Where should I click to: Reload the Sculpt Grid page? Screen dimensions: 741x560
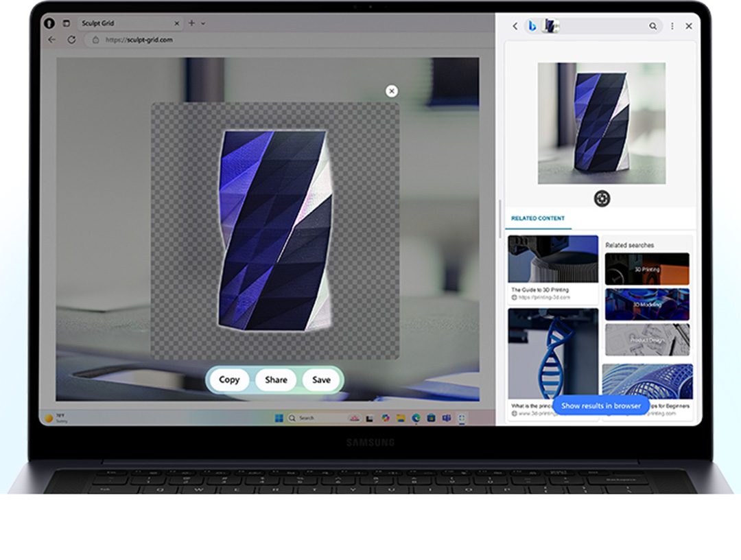[71, 40]
